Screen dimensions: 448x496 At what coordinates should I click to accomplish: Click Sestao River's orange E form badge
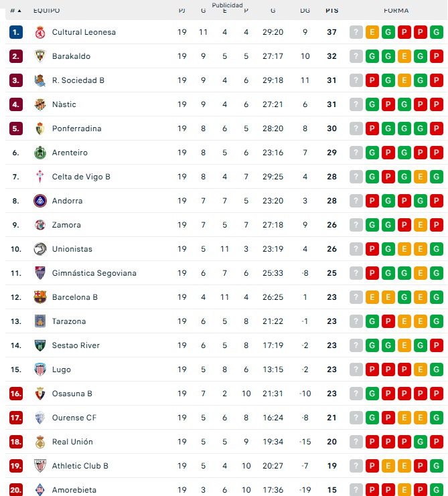(404, 345)
